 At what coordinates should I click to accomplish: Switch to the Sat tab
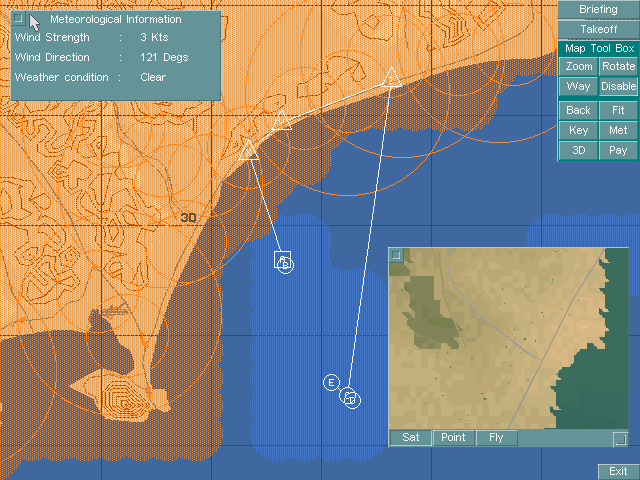tap(410, 438)
